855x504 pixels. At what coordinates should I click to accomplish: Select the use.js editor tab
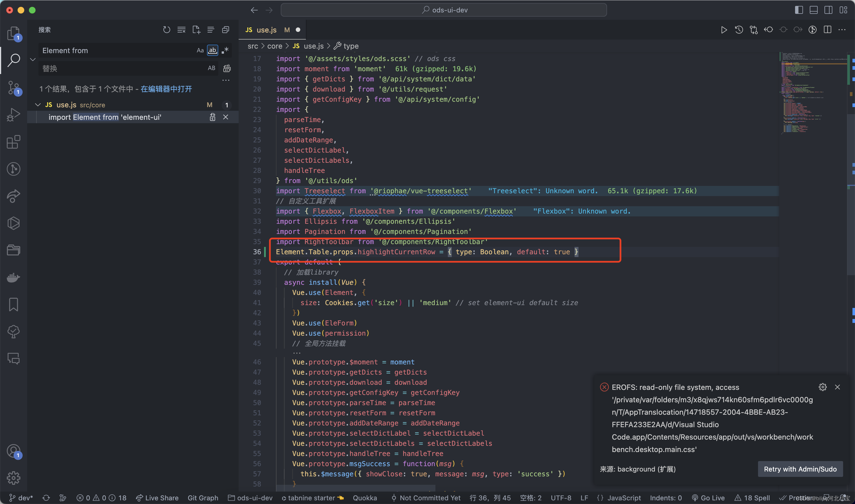(266, 30)
